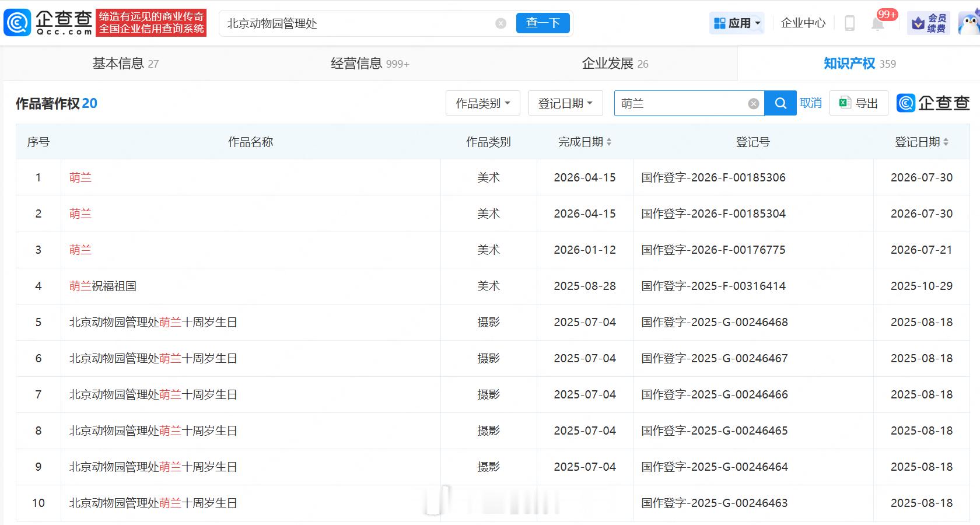Image resolution: width=980 pixels, height=525 pixels.
Task: Open the 应用 dropdown menu
Action: tap(737, 23)
